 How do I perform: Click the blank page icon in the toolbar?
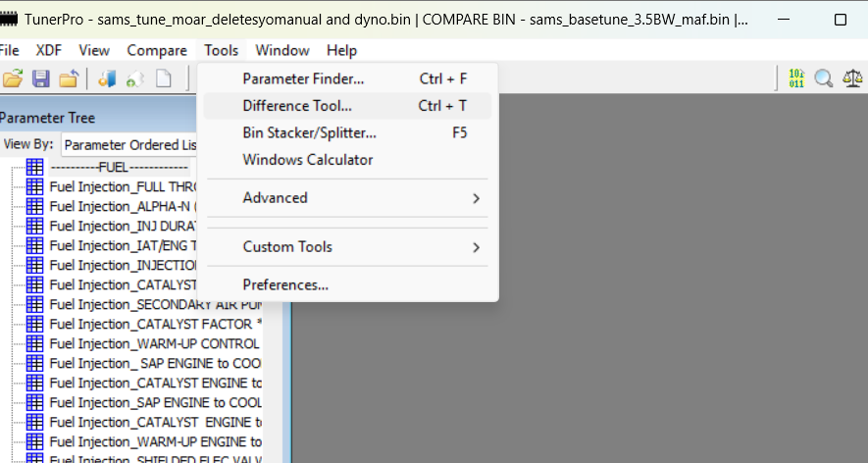tap(164, 78)
